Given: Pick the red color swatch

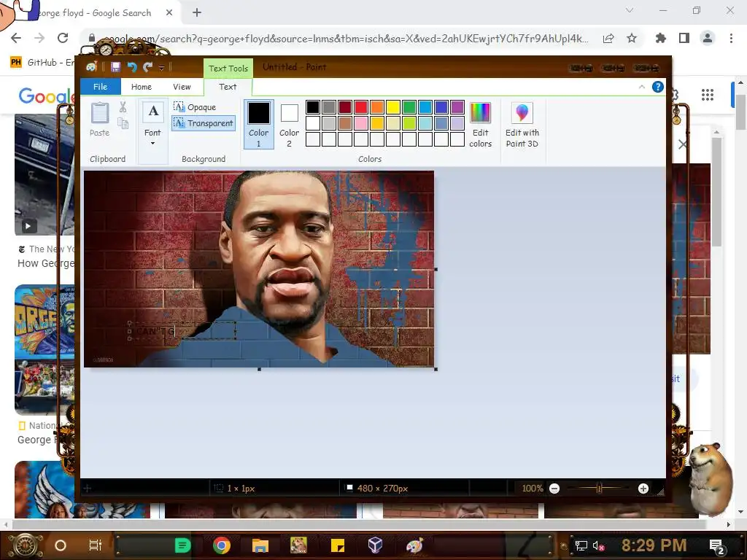Looking at the screenshot, I should [x=361, y=107].
